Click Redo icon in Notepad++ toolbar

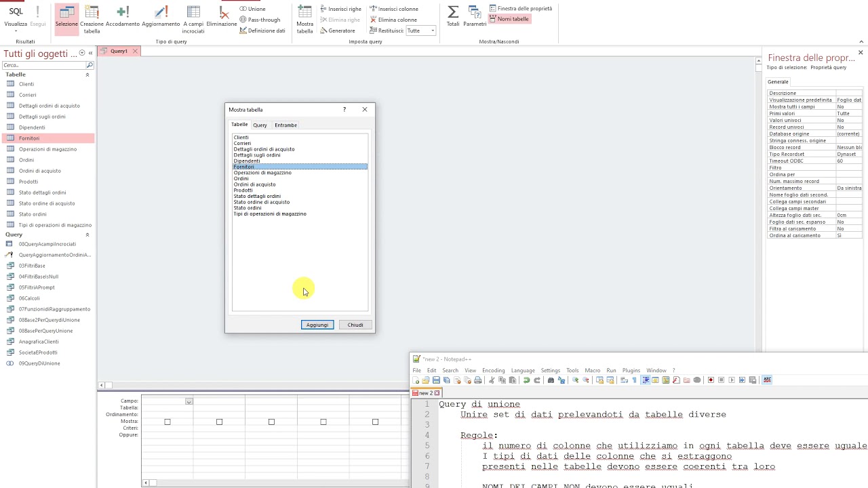tap(537, 380)
